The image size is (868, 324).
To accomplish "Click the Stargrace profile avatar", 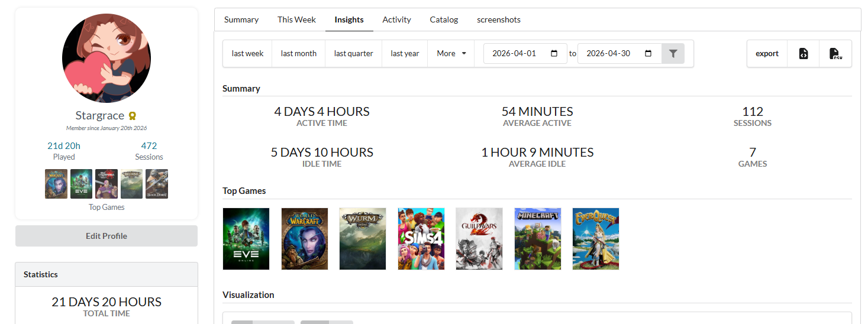I will click(x=107, y=59).
